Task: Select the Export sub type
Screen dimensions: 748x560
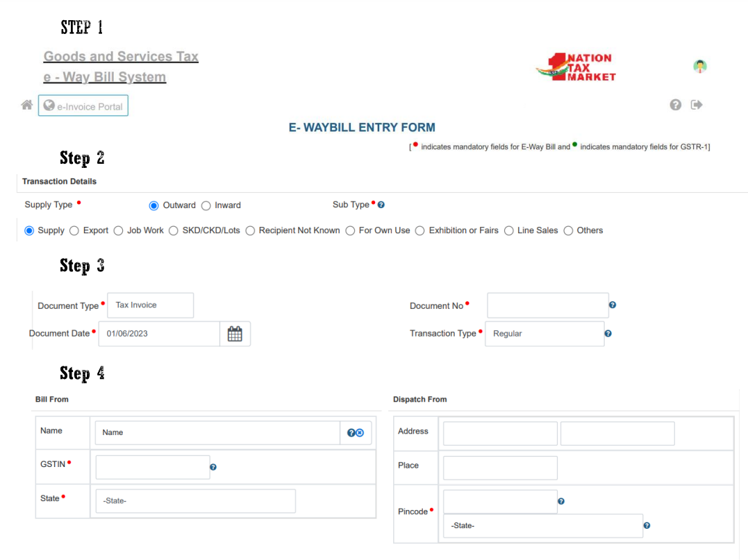Action: [74, 230]
